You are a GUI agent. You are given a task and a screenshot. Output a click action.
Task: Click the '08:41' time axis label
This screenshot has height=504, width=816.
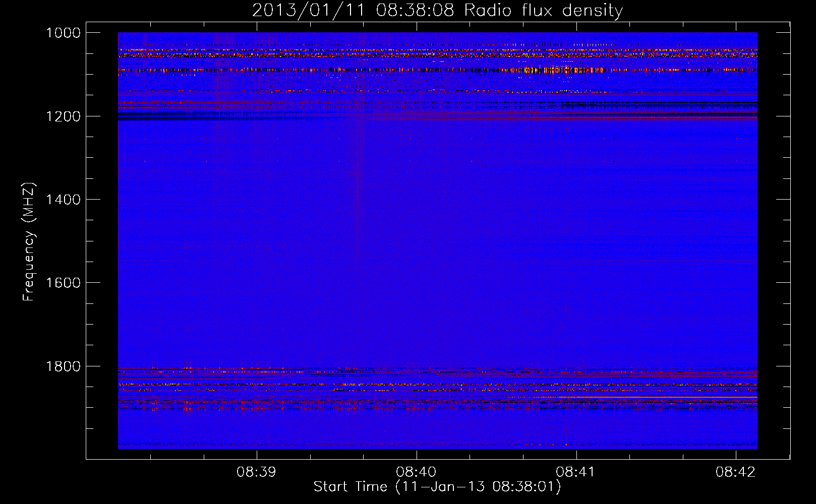[x=575, y=472]
